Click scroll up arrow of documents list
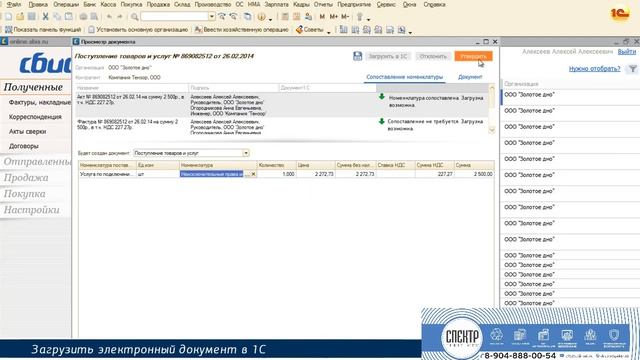 (x=491, y=88)
